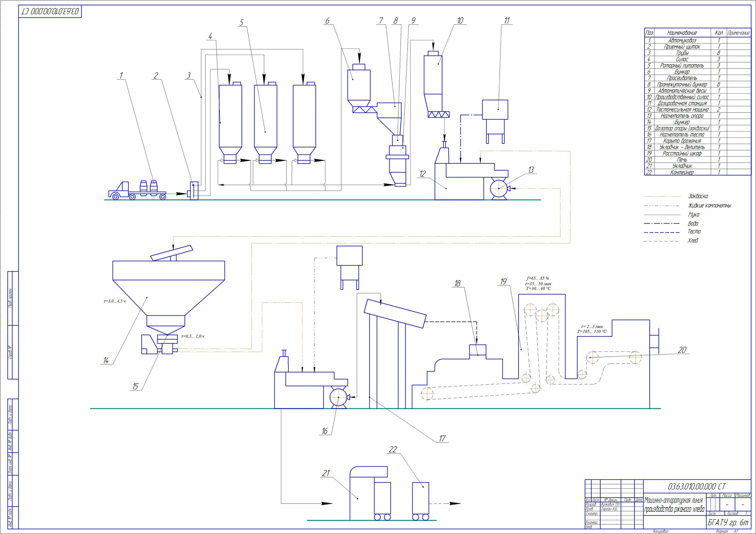The image size is (756, 534).
Task: Click the 'Трубы' entry in the specification table
Action: click(682, 53)
